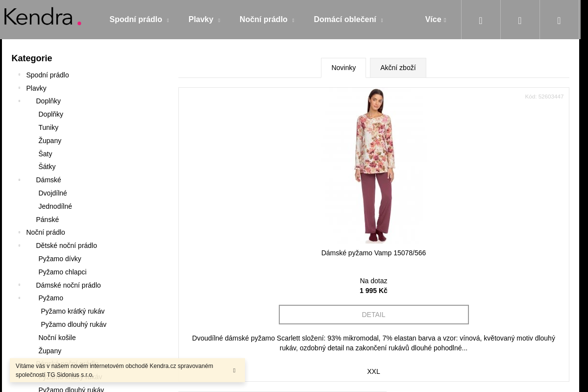The width and height of the screenshot is (588, 392).
Task: Expand the Spodní prádlo category toggle in the sidebar
Action: pyautogui.click(x=20, y=75)
